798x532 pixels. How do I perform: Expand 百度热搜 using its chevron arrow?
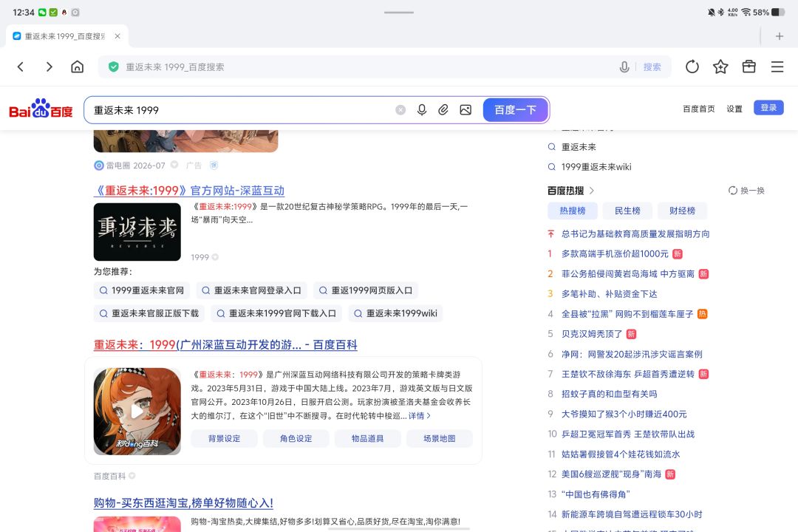tap(592, 191)
